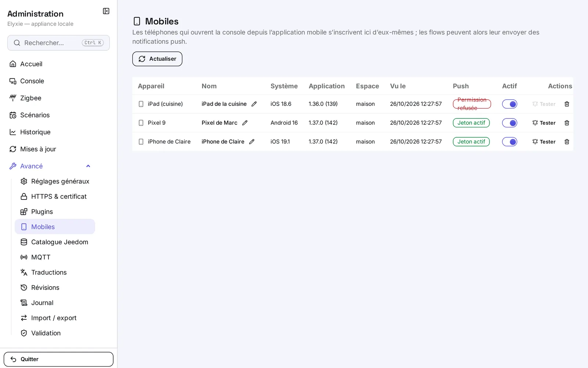Select Mobiles in the sidebar
The height and width of the screenshot is (368, 588).
point(55,227)
